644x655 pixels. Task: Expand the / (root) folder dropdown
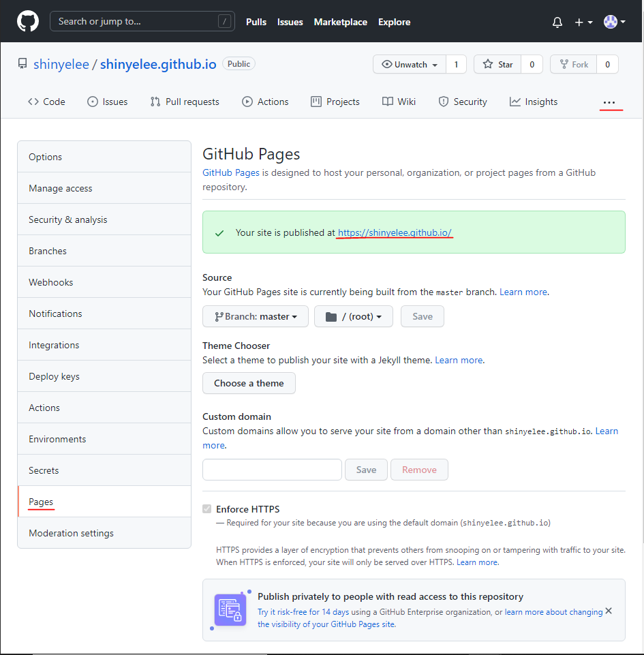(353, 316)
